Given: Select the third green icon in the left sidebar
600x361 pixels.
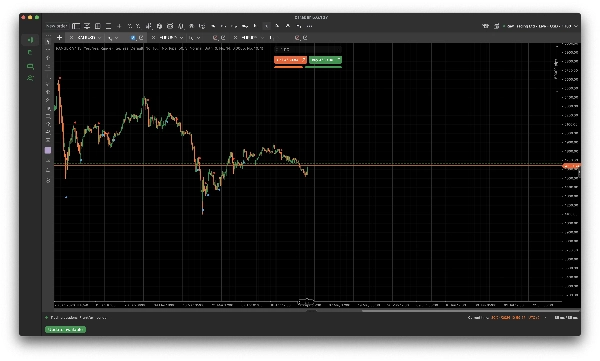Looking at the screenshot, I should coord(30,66).
